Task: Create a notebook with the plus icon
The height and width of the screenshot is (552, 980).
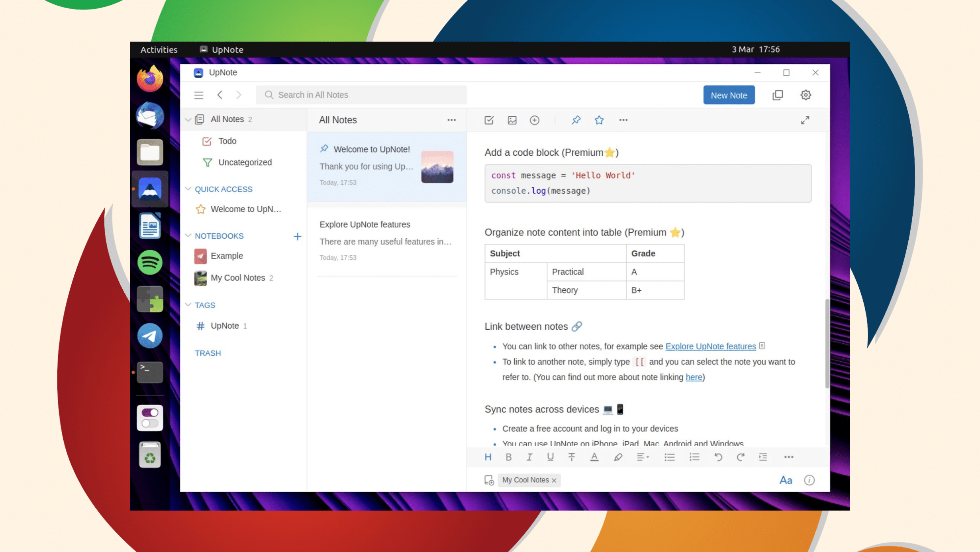Action: [x=297, y=237]
